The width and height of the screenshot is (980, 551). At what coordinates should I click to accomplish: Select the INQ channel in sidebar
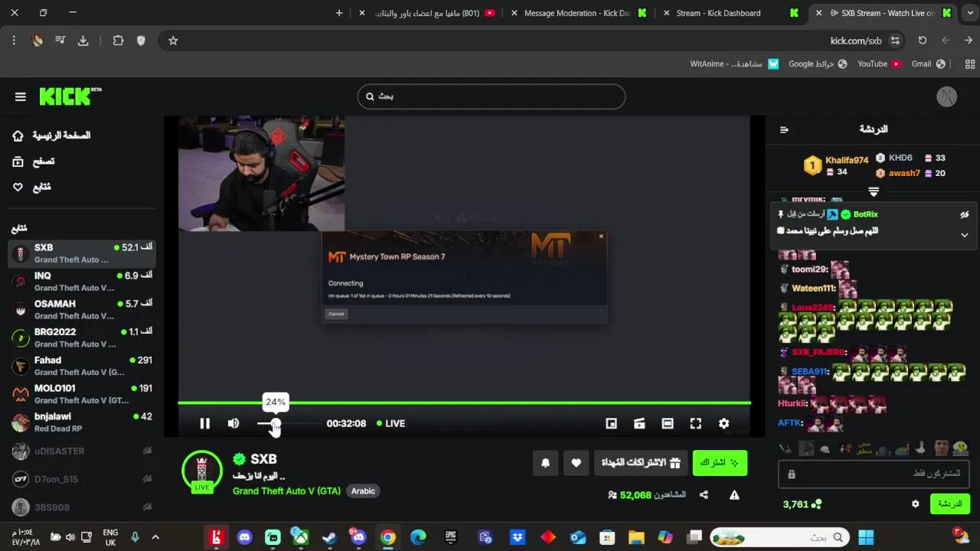click(x=82, y=282)
